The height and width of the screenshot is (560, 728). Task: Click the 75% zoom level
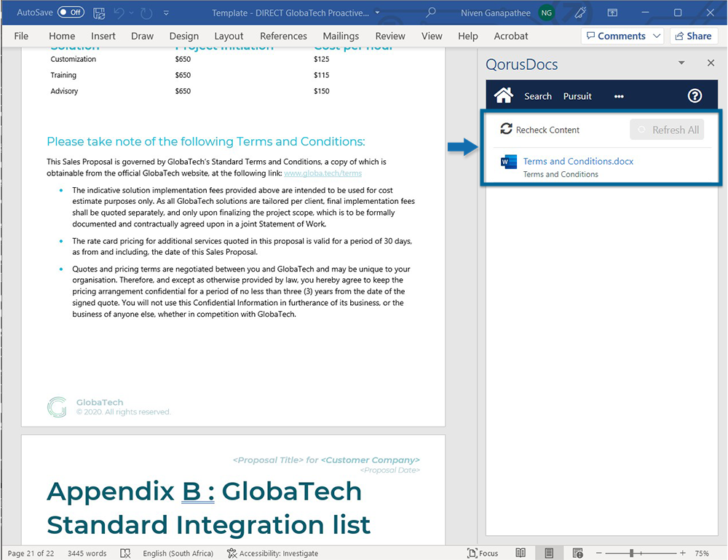[x=702, y=553]
